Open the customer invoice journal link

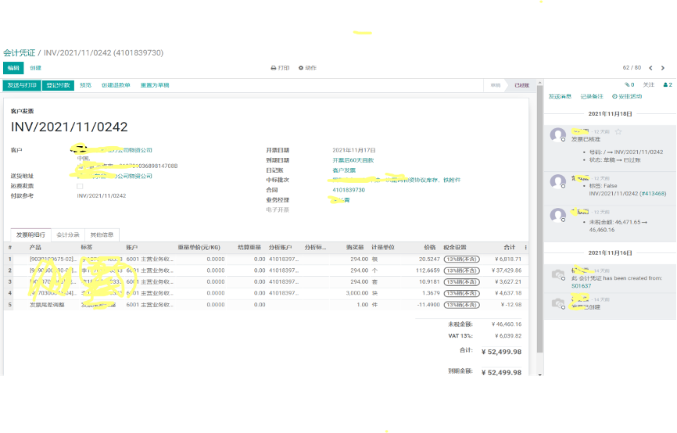(344, 170)
